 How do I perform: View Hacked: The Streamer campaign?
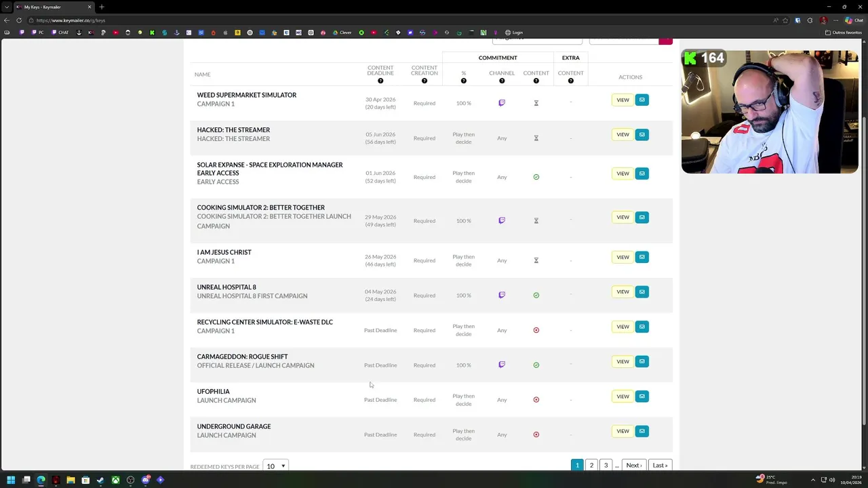click(623, 134)
